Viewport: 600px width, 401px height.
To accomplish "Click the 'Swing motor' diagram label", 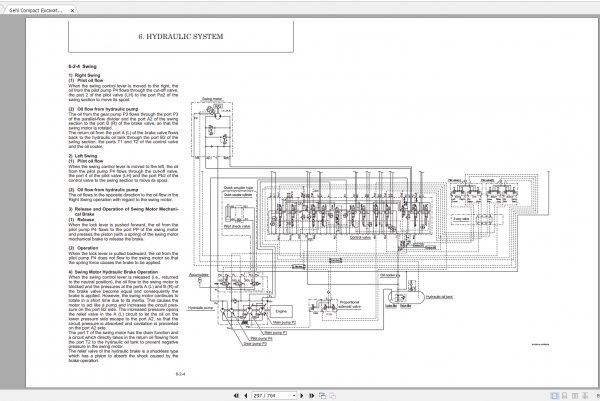I will pyautogui.click(x=212, y=99).
